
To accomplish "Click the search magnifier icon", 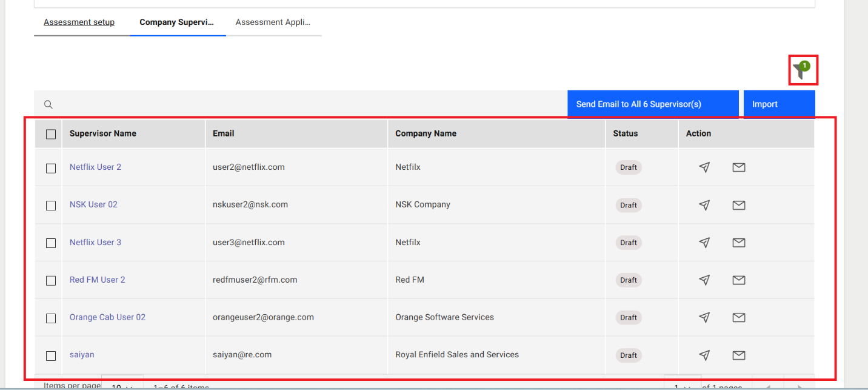I will (48, 104).
